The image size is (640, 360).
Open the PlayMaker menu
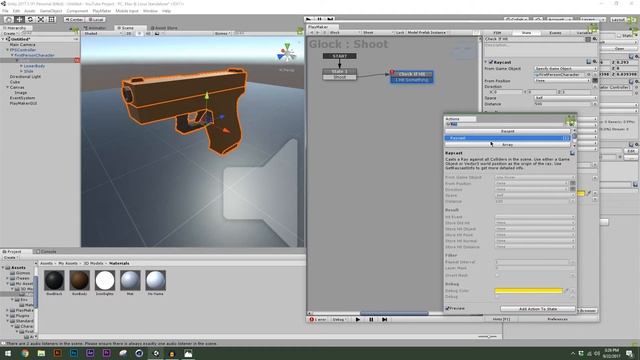[x=102, y=11]
